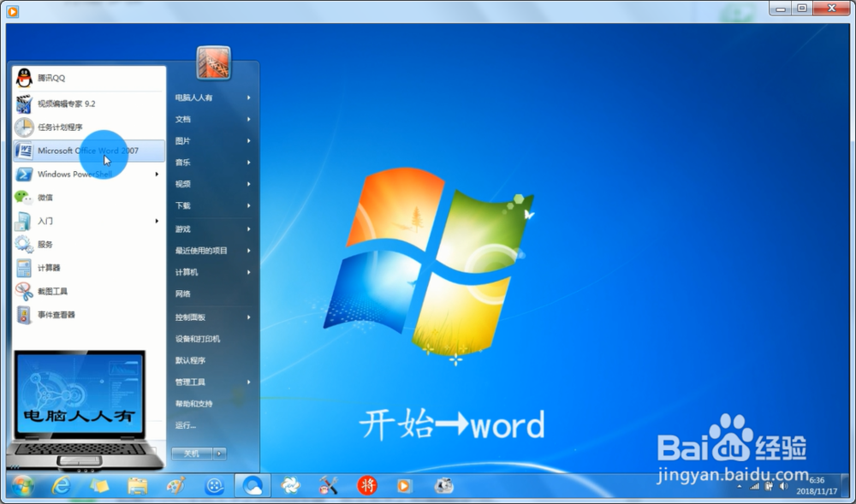This screenshot has height=504, width=856.
Task: Start Microsoft Office Word 2007
Action: (x=88, y=151)
